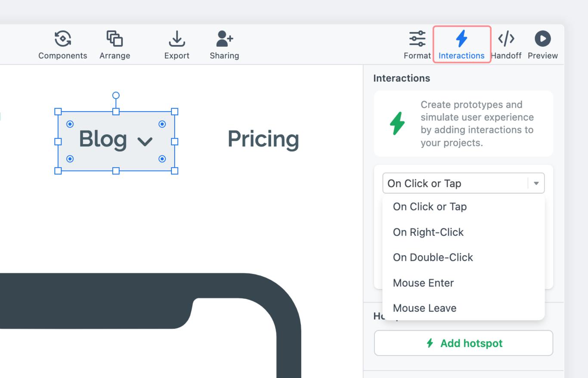Choose On Click or Tap from list
Viewport: 588px width, 378px height.
[464, 207]
